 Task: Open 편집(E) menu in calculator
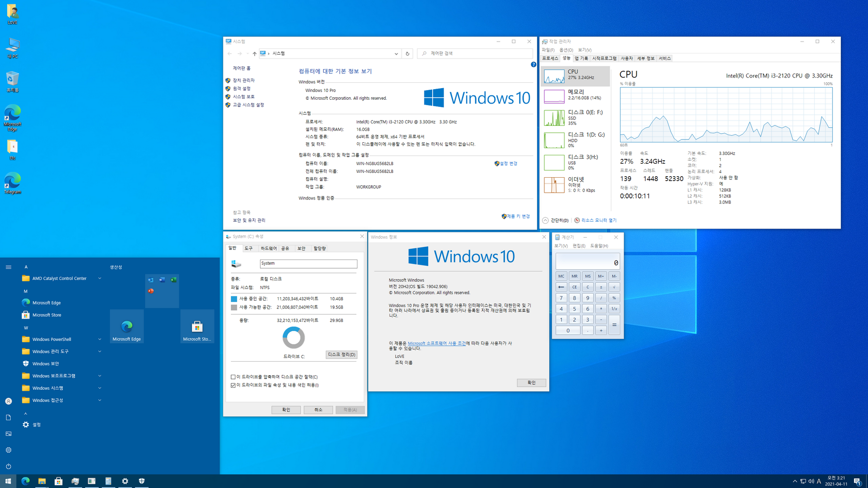579,246
